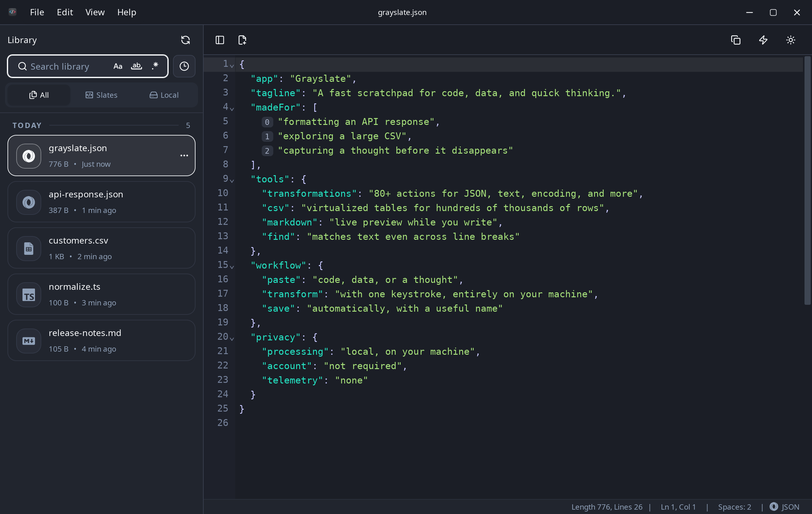Click array index badge 0 on line 5

coord(267,122)
